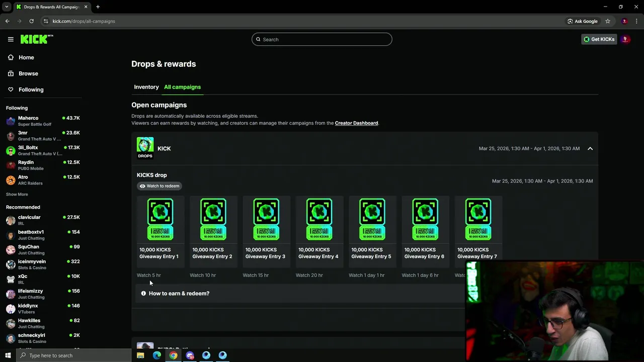This screenshot has height=362, width=644.
Task: Open Hawkilles channel avatar
Action: coord(11,323)
